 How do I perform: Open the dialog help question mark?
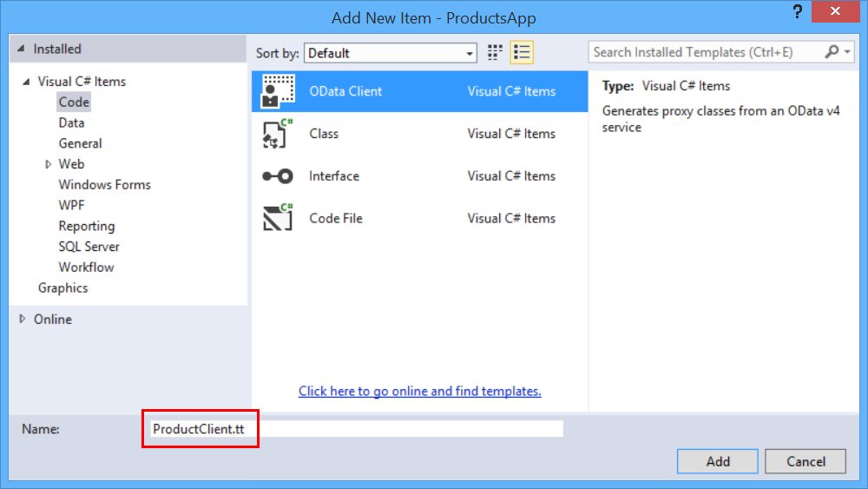[797, 11]
